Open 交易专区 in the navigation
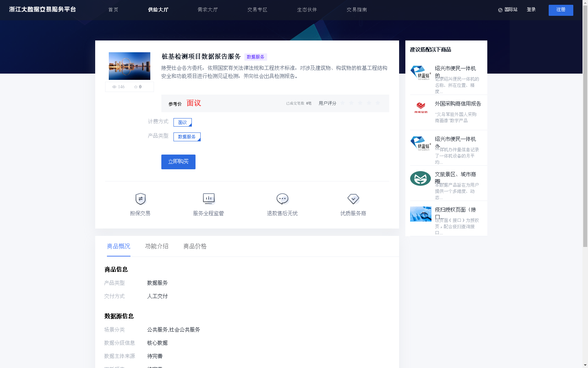 pos(257,10)
